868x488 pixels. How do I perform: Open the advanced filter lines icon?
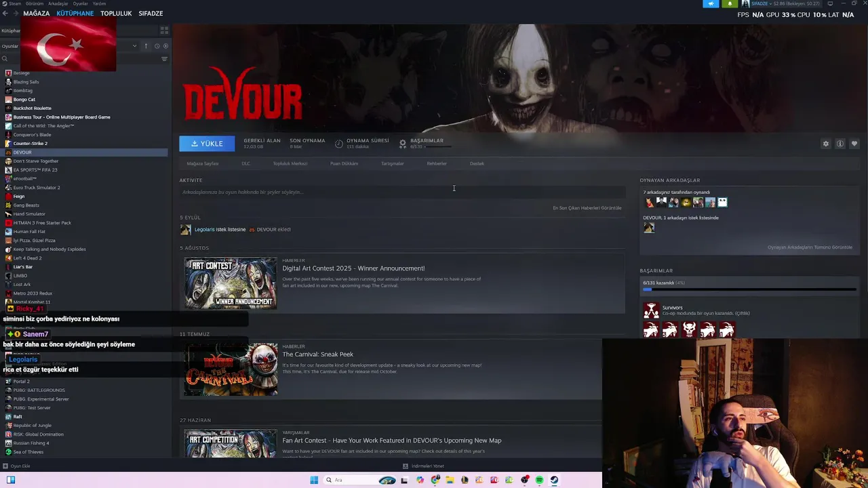coord(164,59)
